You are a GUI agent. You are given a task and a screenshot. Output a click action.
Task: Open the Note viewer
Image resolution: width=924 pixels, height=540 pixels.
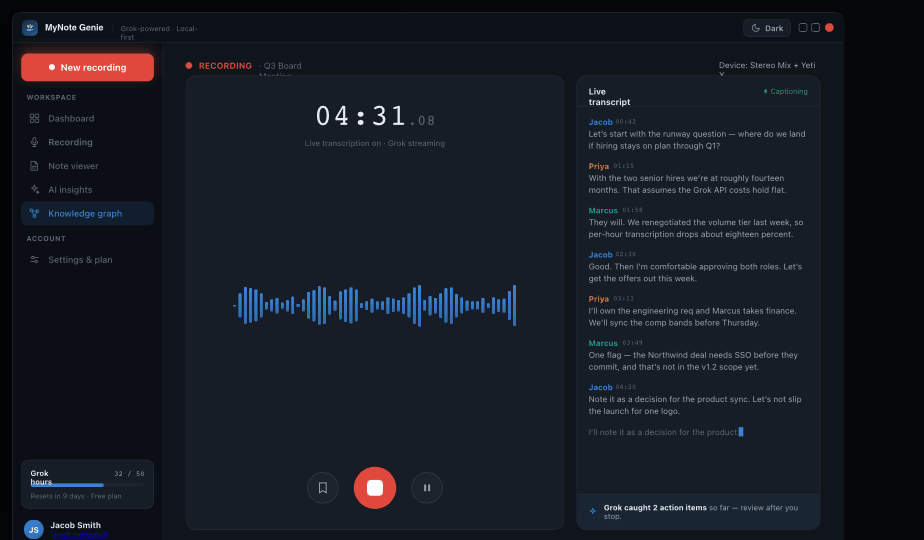tap(87, 166)
